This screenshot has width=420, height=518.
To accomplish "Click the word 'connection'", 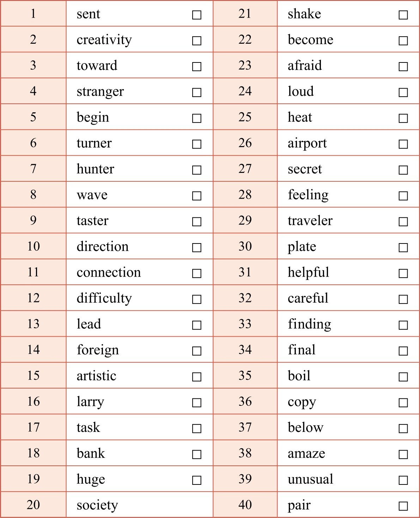I will [x=109, y=272].
